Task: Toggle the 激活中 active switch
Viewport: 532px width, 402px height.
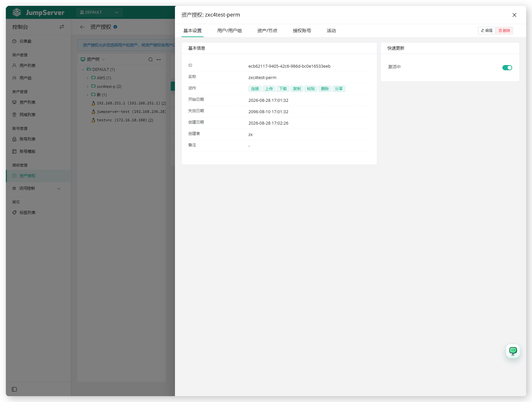Action: click(507, 68)
